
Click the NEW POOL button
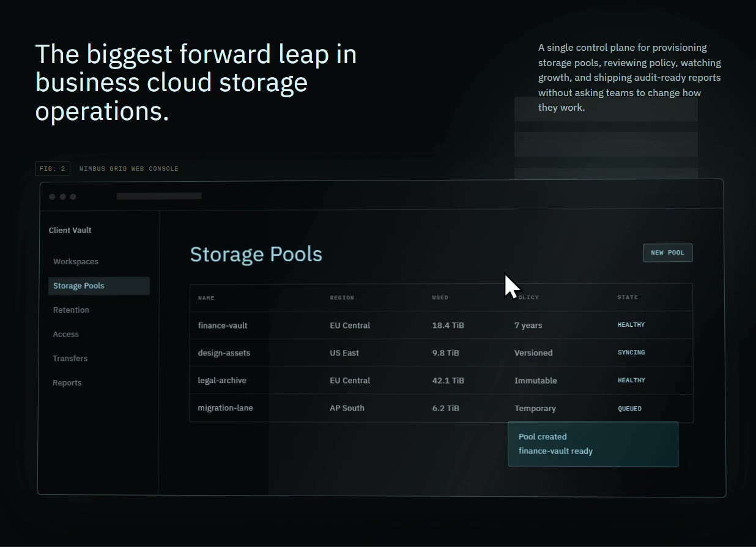tap(667, 253)
